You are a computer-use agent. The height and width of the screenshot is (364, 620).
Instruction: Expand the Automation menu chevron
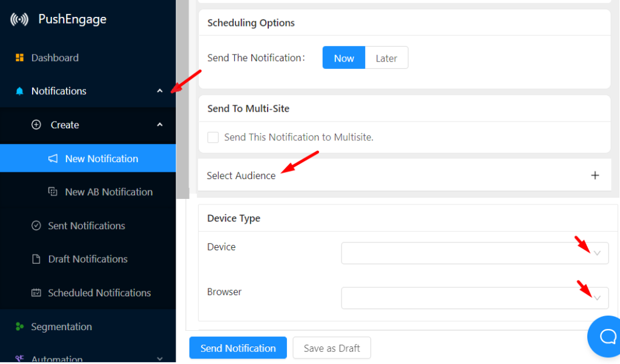pyautogui.click(x=160, y=359)
